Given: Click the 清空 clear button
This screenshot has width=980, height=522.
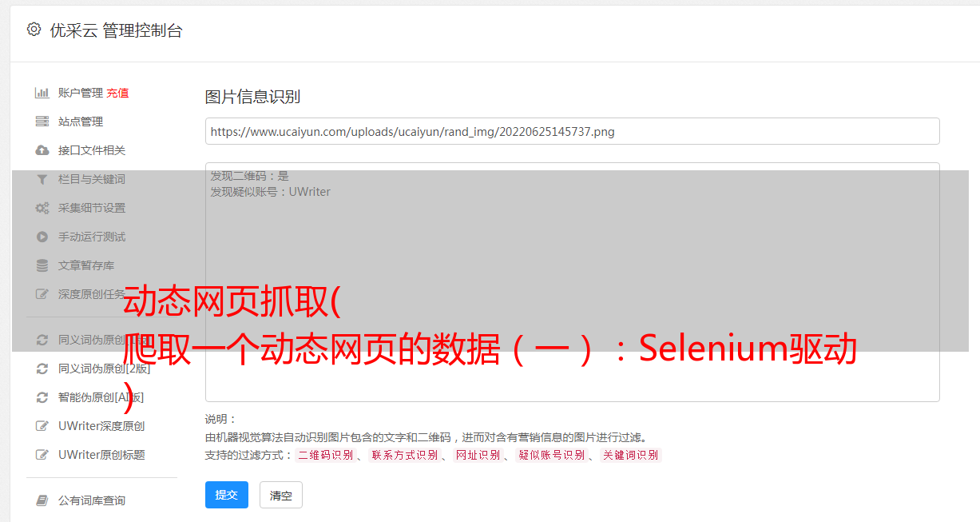Looking at the screenshot, I should point(281,495).
